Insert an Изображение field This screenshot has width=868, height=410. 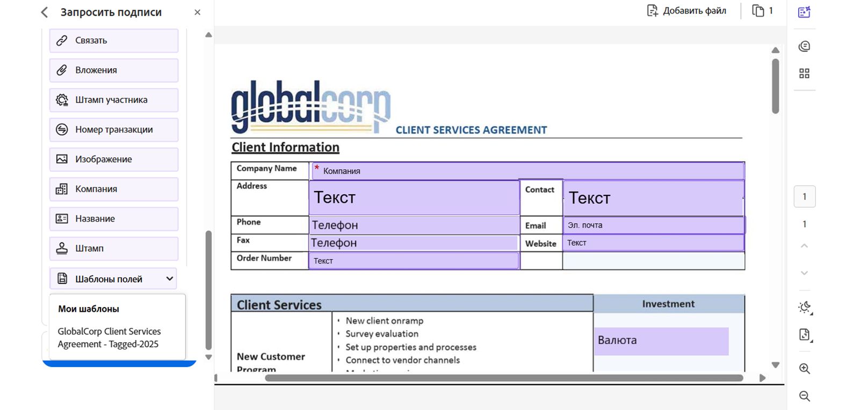[x=114, y=159]
